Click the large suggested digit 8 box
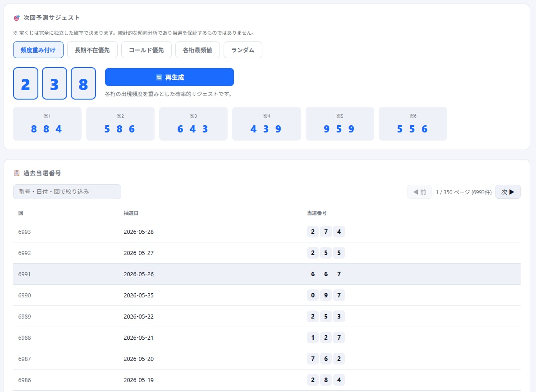The image size is (536, 392). 83,83
